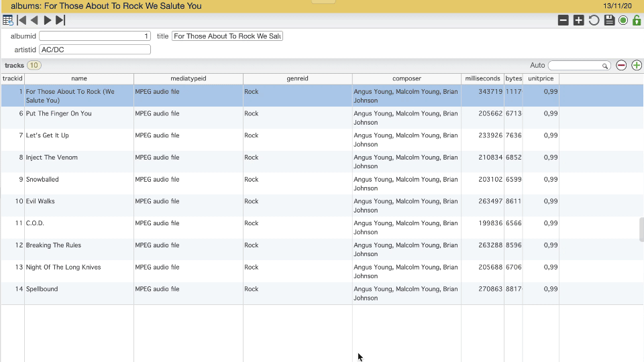Reload the record with refresh icon
The width and height of the screenshot is (644, 362).
pyautogui.click(x=594, y=20)
